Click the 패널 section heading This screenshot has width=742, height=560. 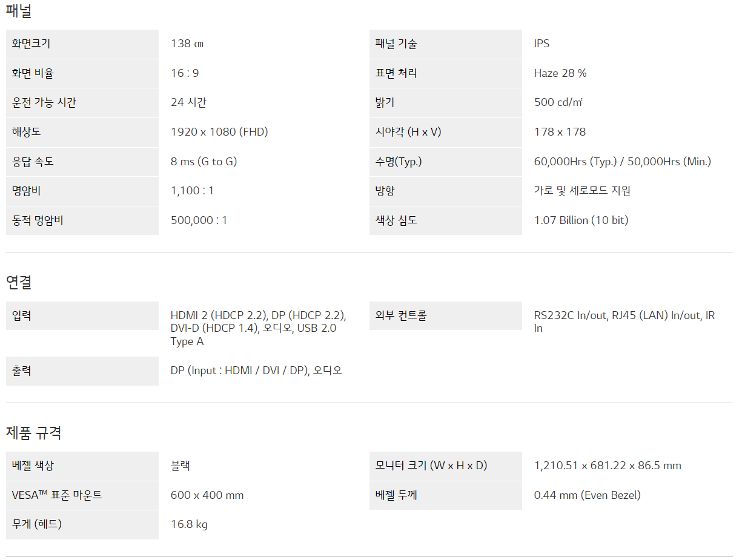[x=19, y=11]
